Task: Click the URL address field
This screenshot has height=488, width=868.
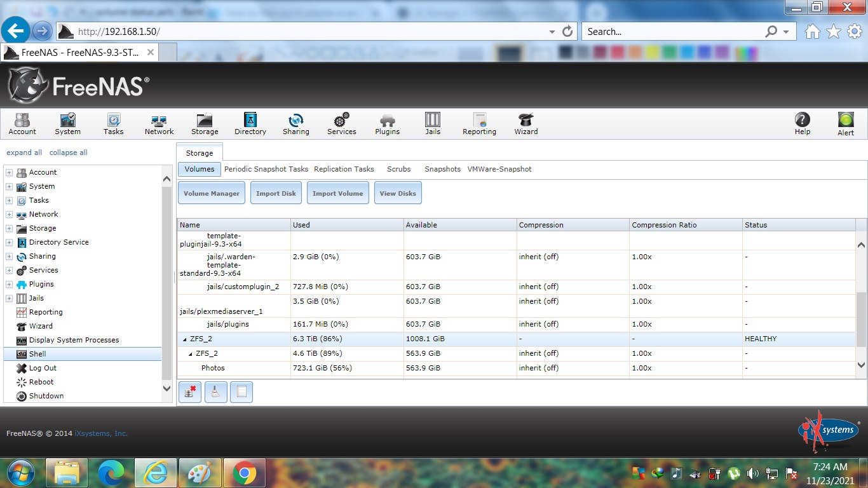Action: [x=311, y=31]
